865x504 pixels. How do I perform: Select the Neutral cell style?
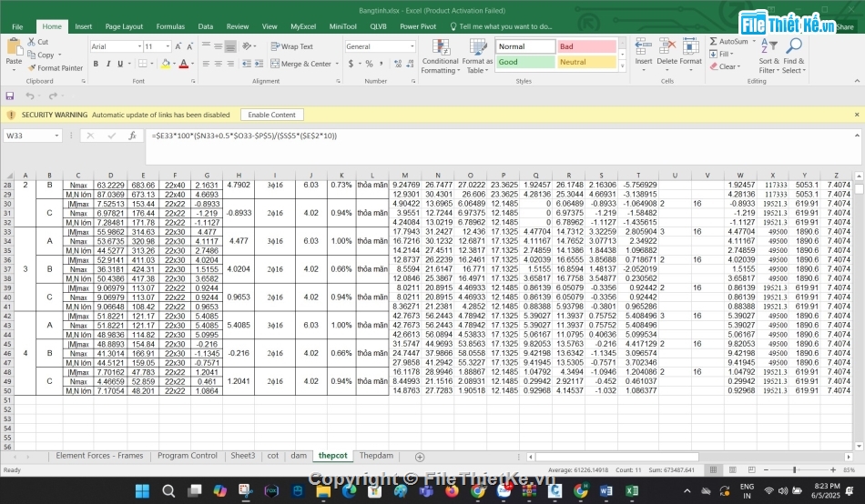pyautogui.click(x=586, y=62)
